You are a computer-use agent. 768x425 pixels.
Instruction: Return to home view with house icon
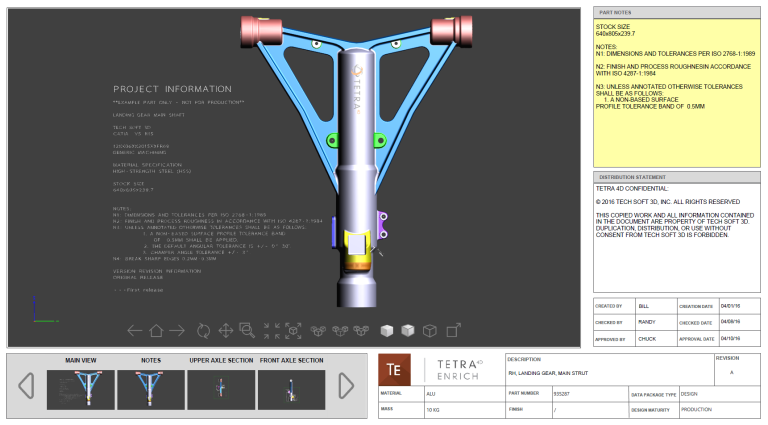point(156,331)
